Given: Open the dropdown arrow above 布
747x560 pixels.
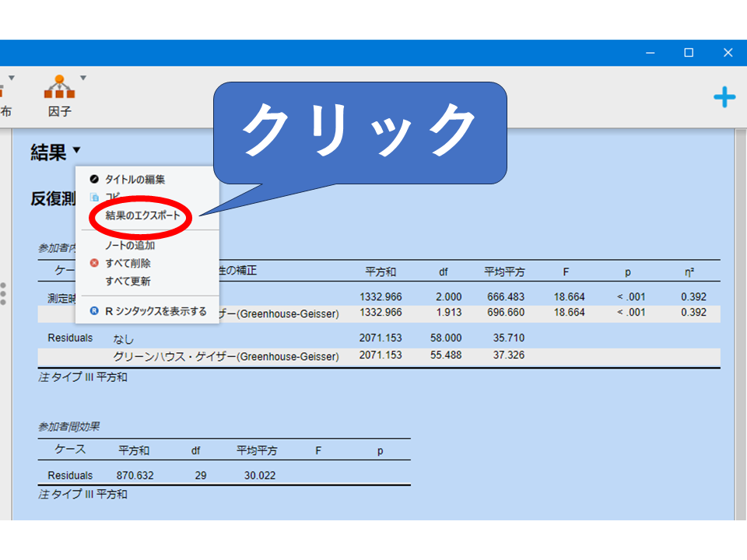Looking at the screenshot, I should tap(12, 78).
